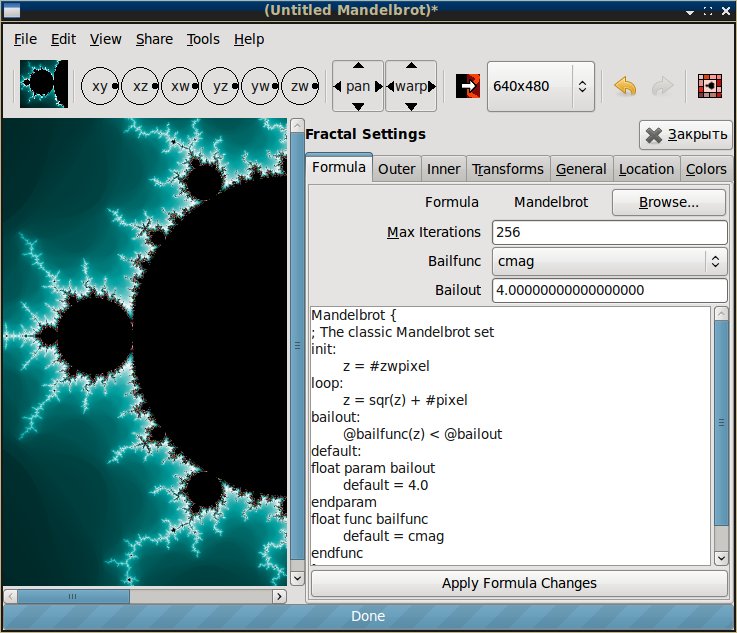Screen dimensions: 737x633
Task: Click fractal view horizontal scrollbar left arrow
Action: [x=11, y=596]
